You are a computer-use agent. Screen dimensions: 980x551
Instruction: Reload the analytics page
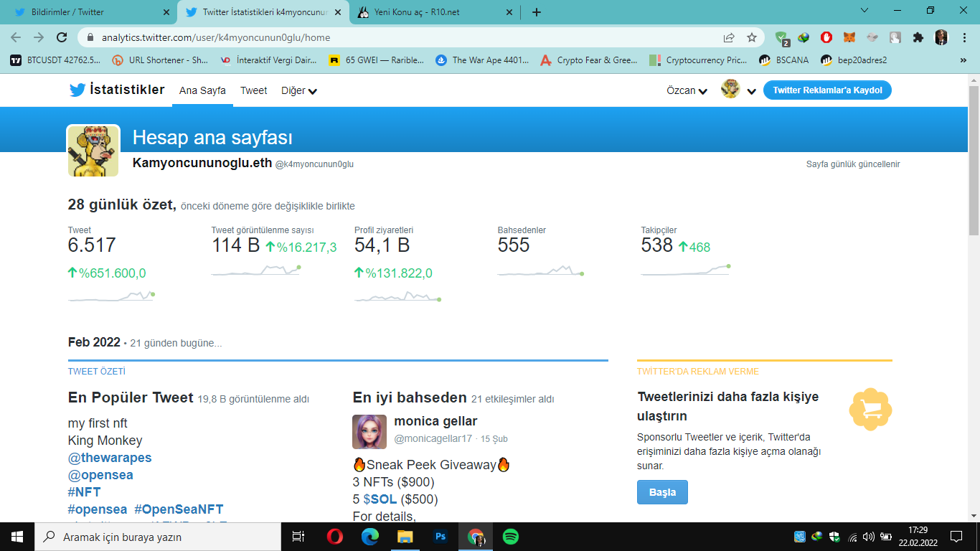[x=62, y=37]
